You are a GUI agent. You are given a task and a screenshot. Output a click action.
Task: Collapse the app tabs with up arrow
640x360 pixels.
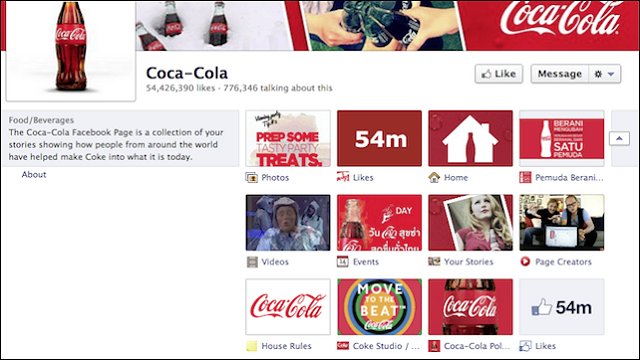pyautogui.click(x=619, y=138)
